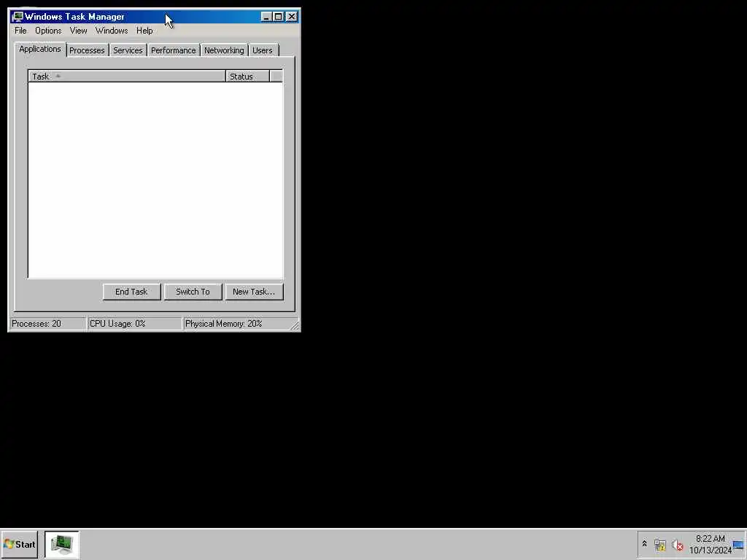Switch to the Services tab
Screen dimensions: 747x560
pyautogui.click(x=128, y=50)
